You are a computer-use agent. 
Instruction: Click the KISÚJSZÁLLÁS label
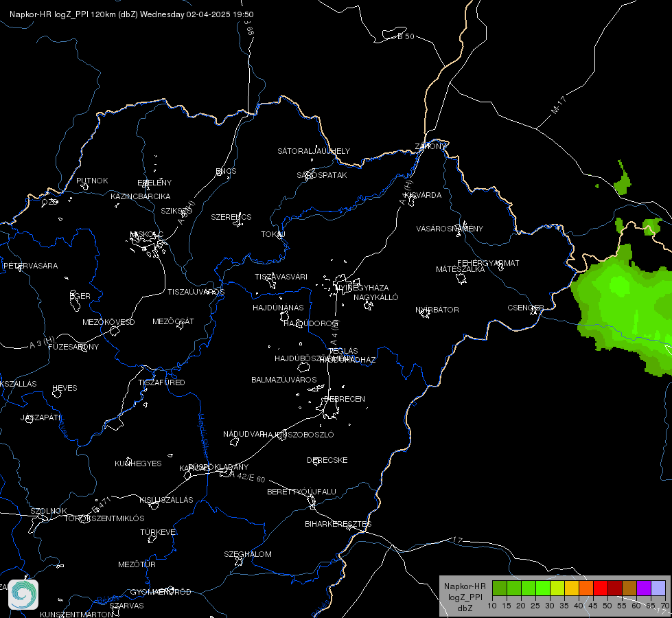click(166, 500)
